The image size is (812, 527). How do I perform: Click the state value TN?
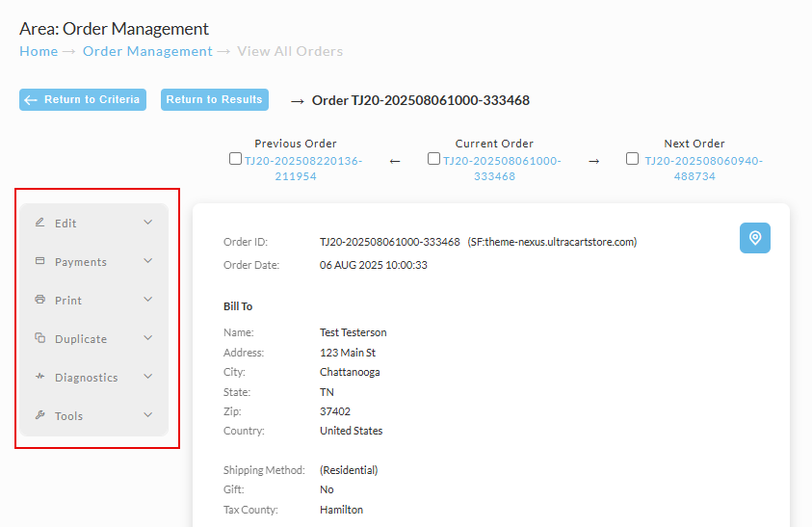(x=327, y=392)
